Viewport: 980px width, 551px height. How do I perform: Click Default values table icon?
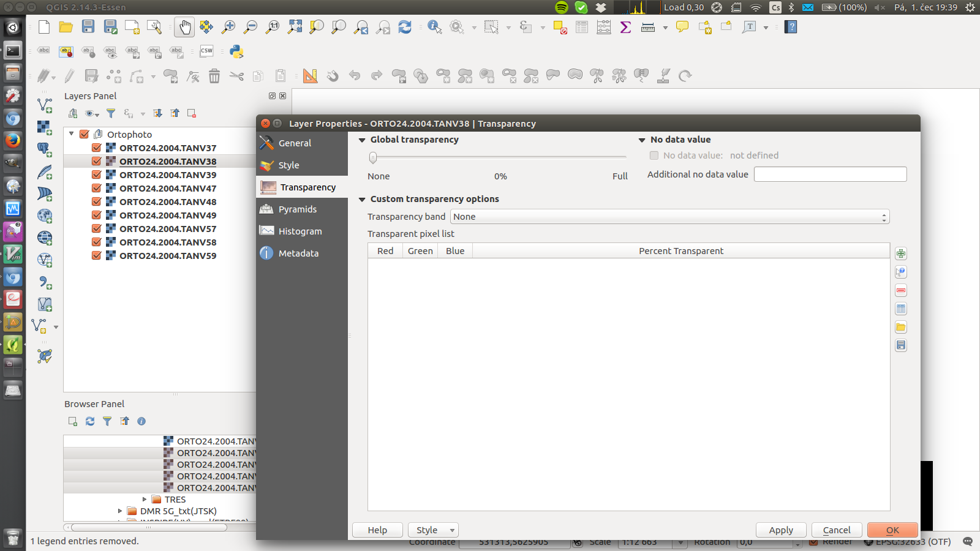[x=901, y=309]
